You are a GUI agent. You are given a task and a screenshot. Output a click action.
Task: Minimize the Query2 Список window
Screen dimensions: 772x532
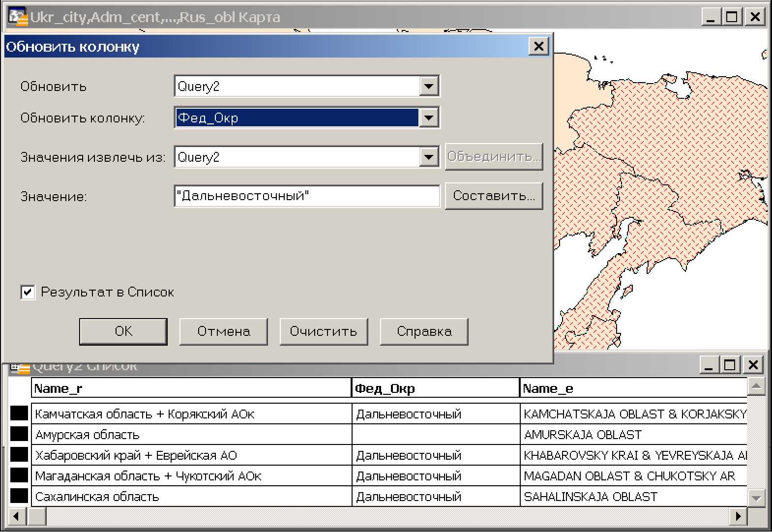pyautogui.click(x=709, y=365)
